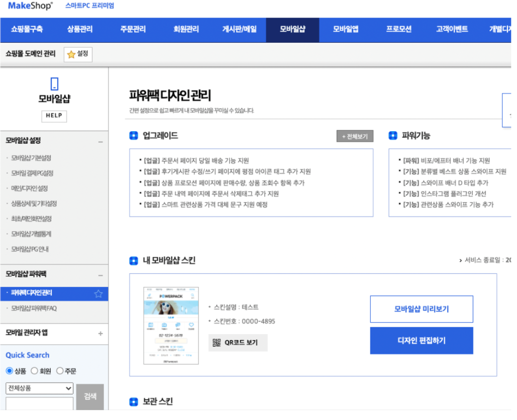This screenshot has height=420, width=517.
Task: Click the MakeShop logo
Action: click(x=30, y=6)
